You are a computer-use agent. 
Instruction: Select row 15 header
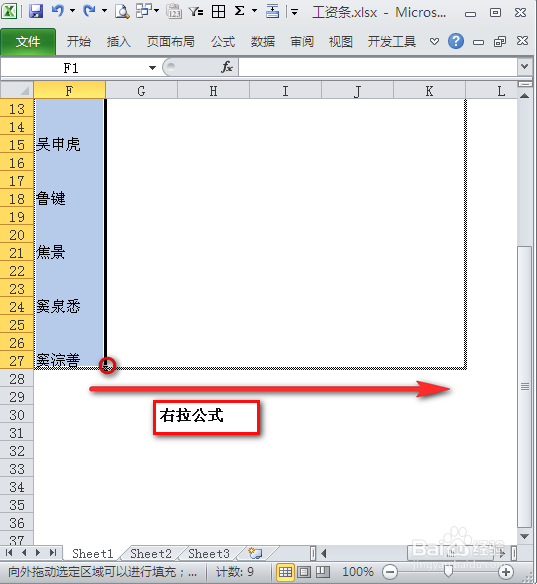(17, 145)
